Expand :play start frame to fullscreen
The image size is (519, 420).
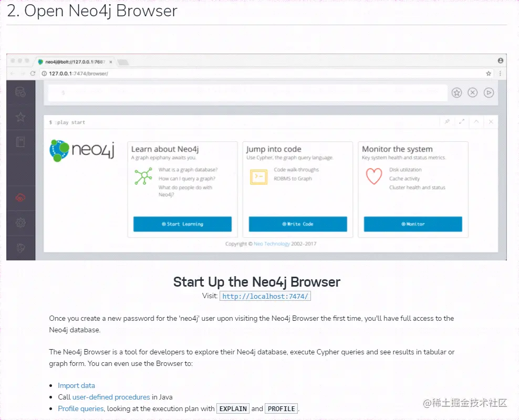pos(462,122)
